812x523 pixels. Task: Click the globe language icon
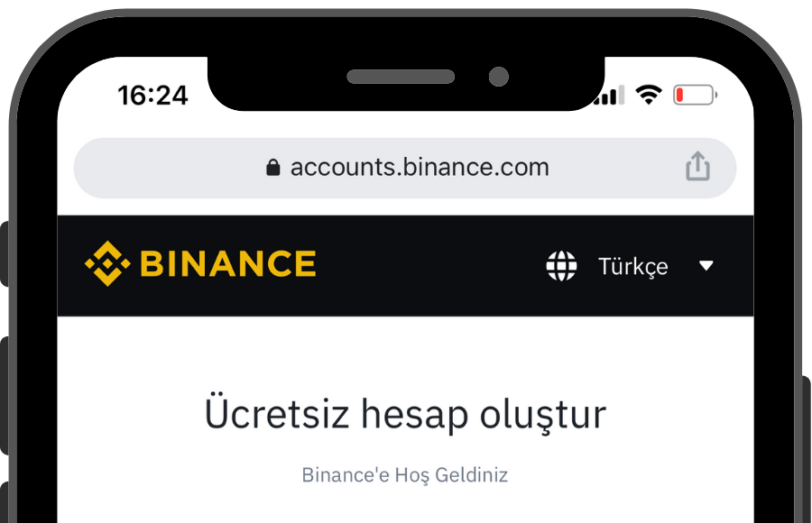tap(561, 266)
